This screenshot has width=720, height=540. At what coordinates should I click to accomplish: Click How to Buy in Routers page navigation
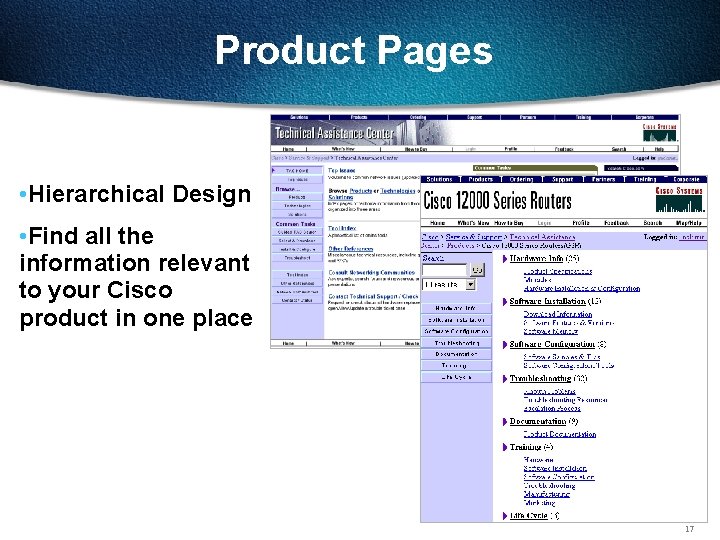(509, 223)
